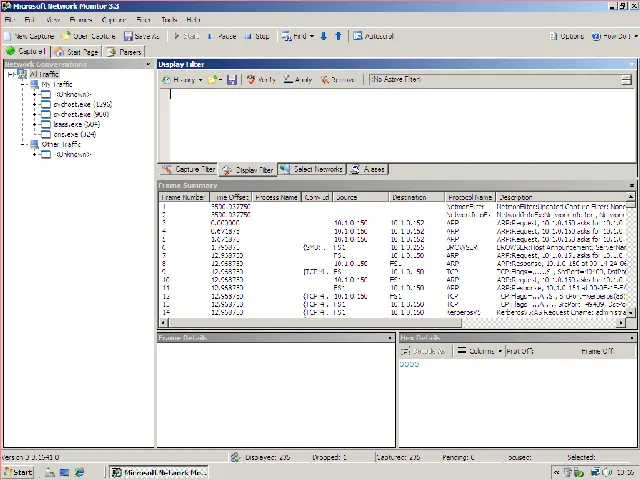Screen dimensions: 640x480
Task: Open the Tools menu
Action: (x=169, y=20)
